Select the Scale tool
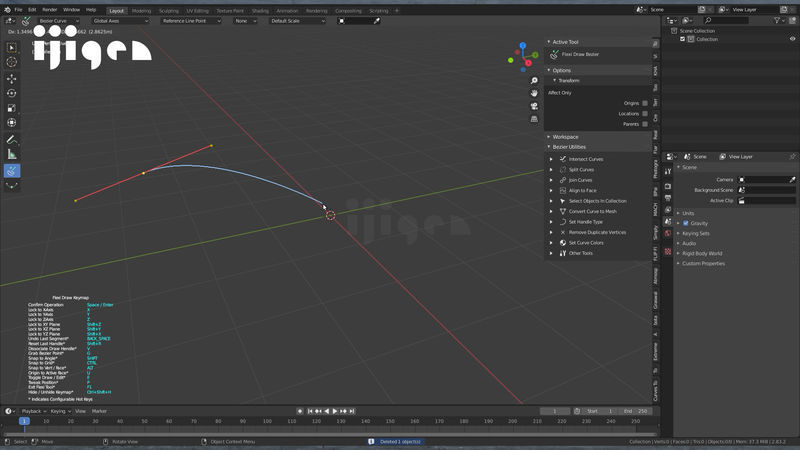Image resolution: width=800 pixels, height=450 pixels. coord(11,108)
